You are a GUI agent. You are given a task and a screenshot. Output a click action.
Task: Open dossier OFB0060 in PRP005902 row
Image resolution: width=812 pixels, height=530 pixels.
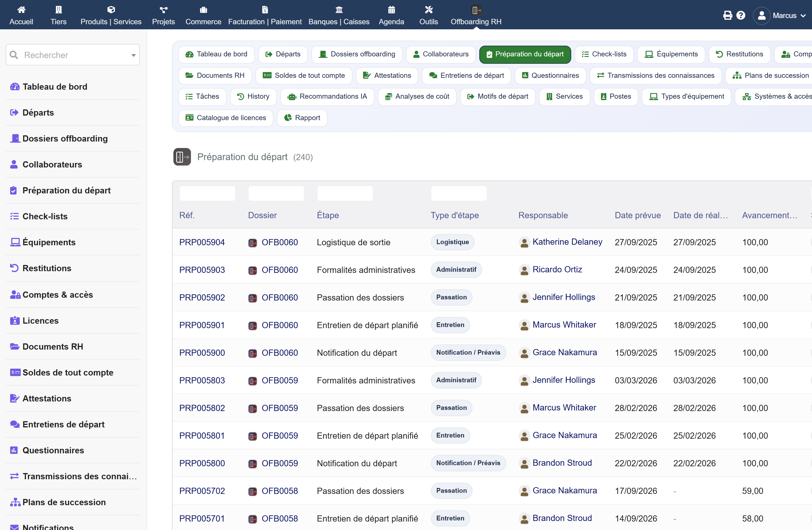pos(280,297)
